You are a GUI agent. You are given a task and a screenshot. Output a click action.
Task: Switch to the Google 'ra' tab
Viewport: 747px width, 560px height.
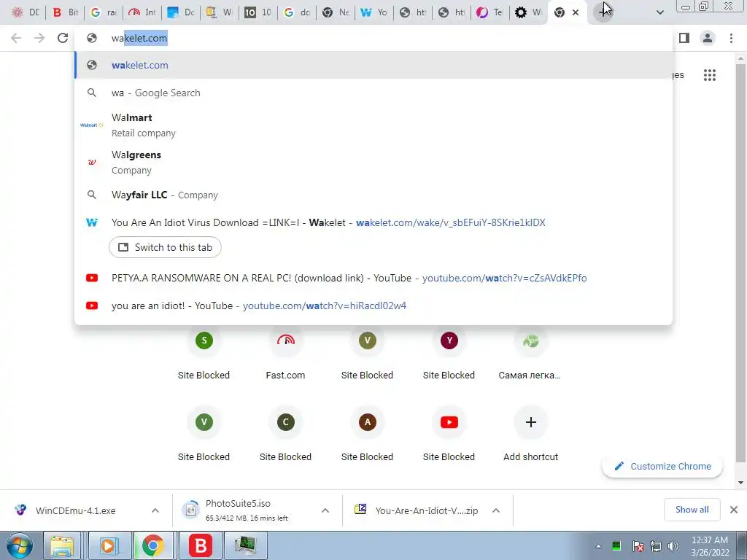click(x=104, y=12)
